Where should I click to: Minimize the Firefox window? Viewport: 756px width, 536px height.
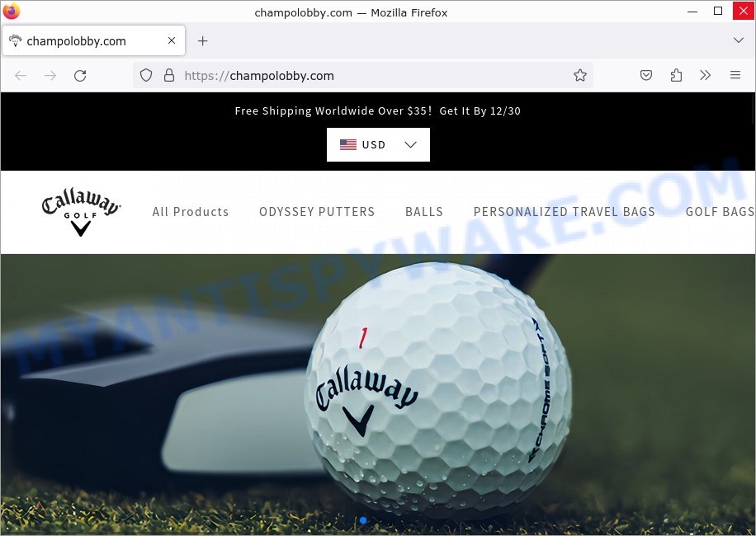click(x=692, y=11)
